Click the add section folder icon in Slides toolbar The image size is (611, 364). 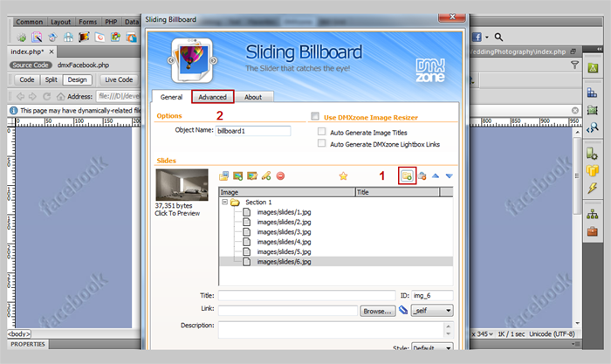click(x=407, y=176)
